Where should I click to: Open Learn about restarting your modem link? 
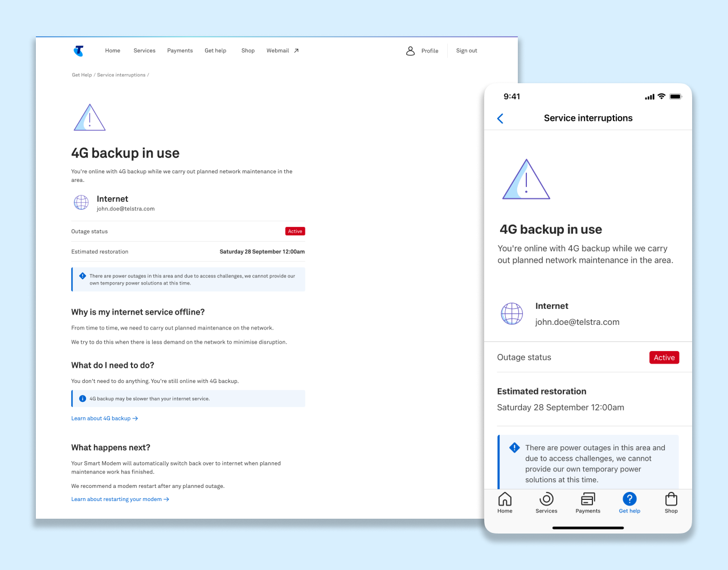pyautogui.click(x=120, y=499)
